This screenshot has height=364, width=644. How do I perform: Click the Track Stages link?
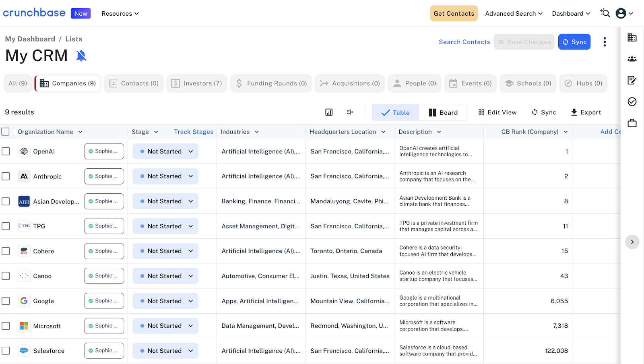(194, 132)
